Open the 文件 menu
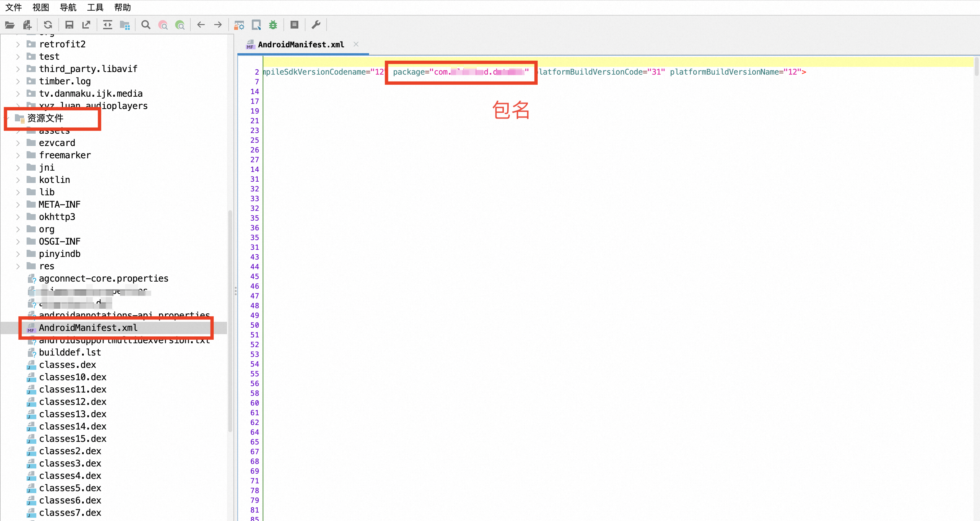980x521 pixels. [x=13, y=7]
